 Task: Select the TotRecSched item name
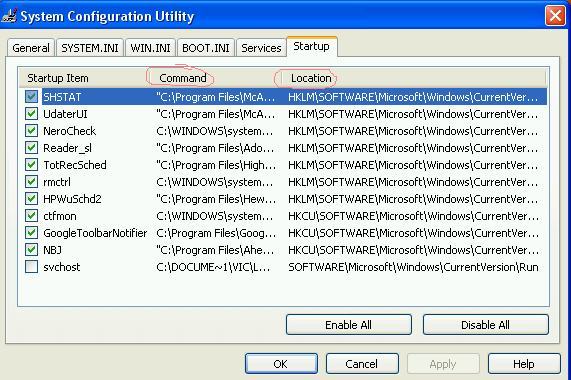click(x=75, y=165)
